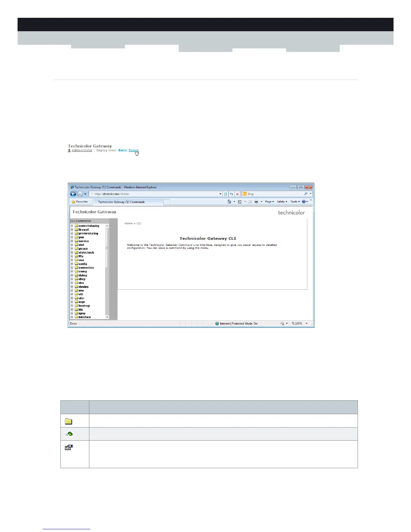
Task: Expand the firewall folder node
Action: pos(72,230)
